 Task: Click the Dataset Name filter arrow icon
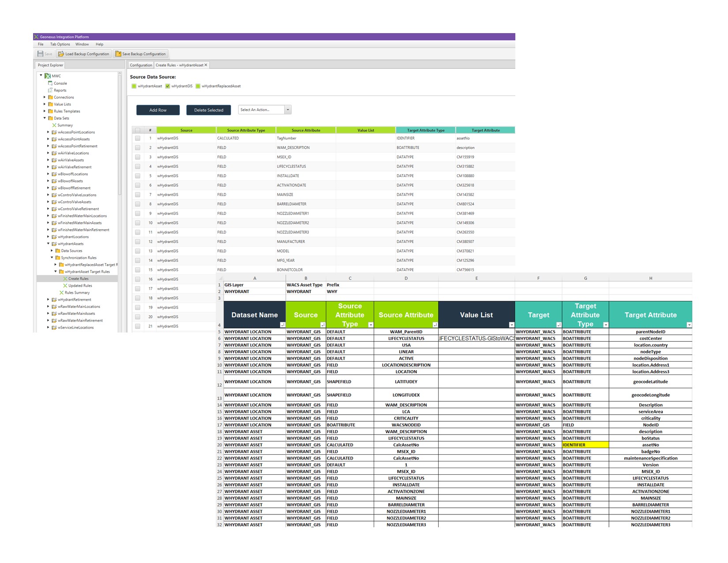pyautogui.click(x=282, y=325)
